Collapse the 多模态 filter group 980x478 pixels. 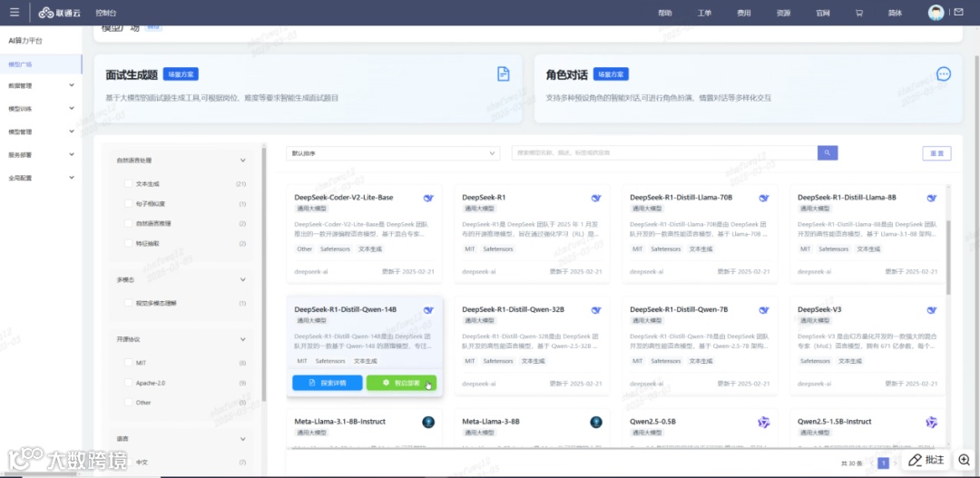243,280
